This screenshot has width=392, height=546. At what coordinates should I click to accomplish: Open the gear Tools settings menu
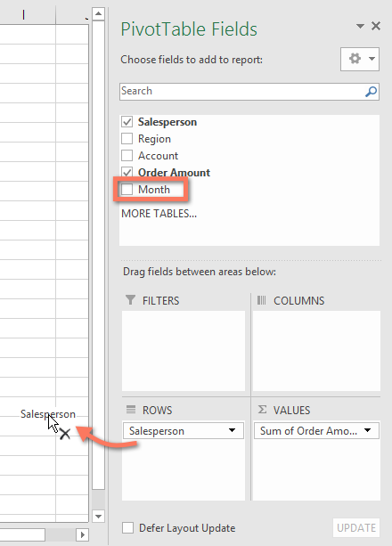point(360,59)
